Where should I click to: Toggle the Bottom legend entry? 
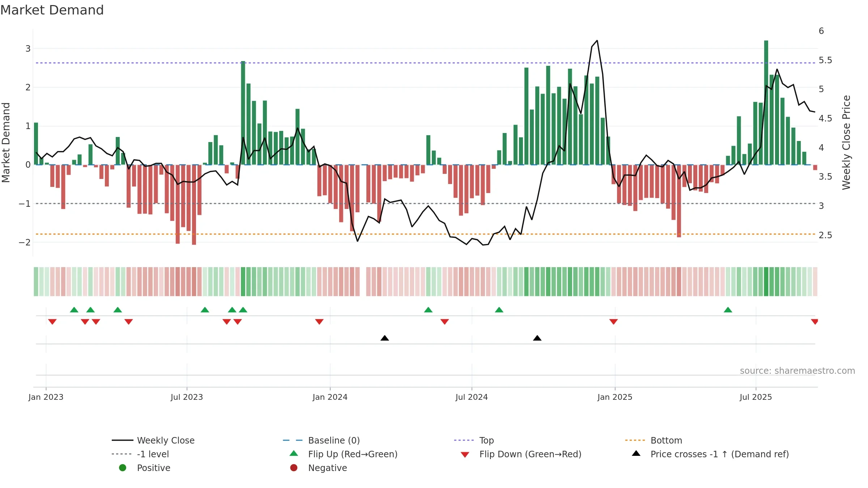click(654, 440)
